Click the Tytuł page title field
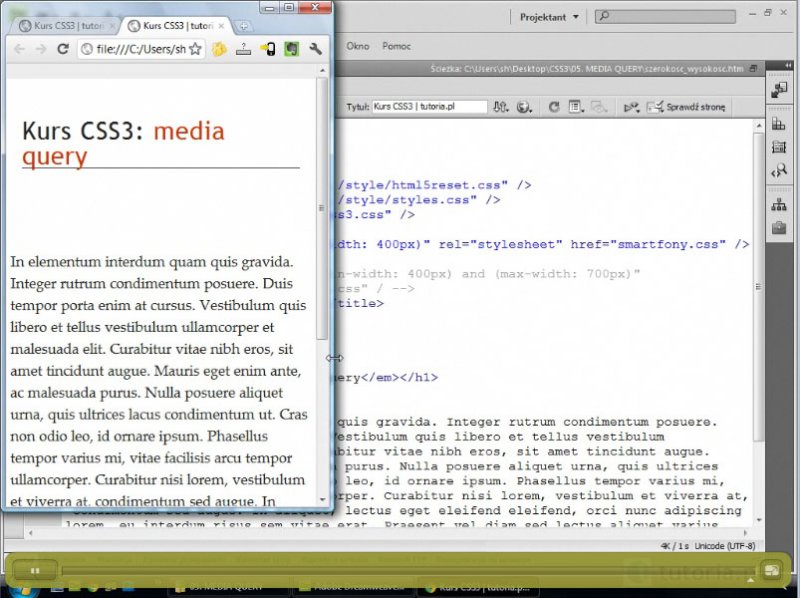This screenshot has height=598, width=800. tap(429, 106)
